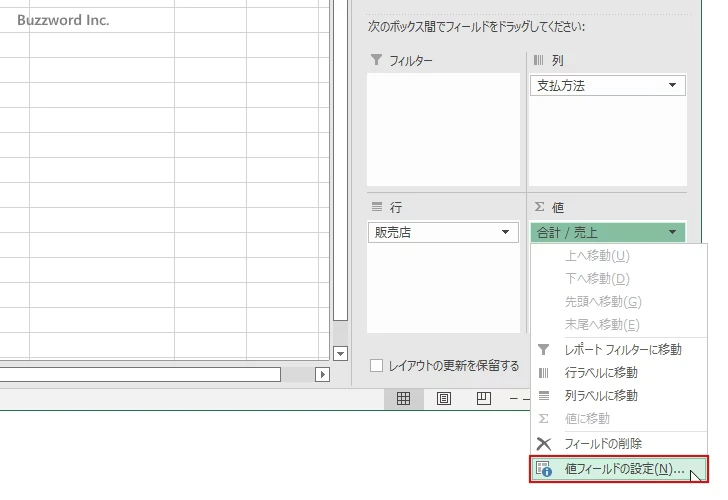Click the horizontal scrollbar right arrow
Image resolution: width=728 pixels, height=500 pixels.
tap(322, 374)
